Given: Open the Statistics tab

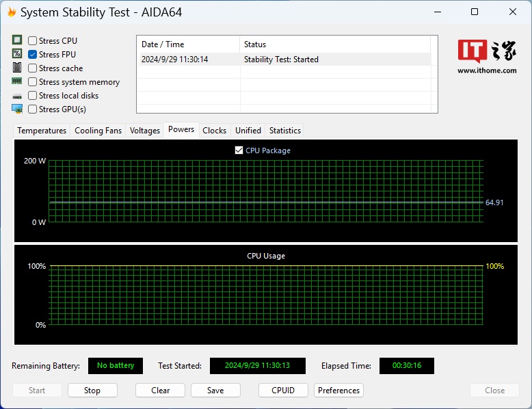Looking at the screenshot, I should point(285,131).
